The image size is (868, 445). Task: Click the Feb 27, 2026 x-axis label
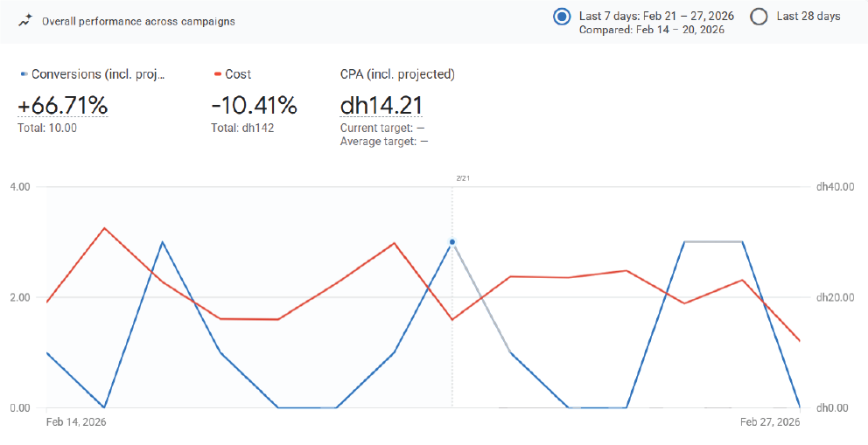click(770, 422)
